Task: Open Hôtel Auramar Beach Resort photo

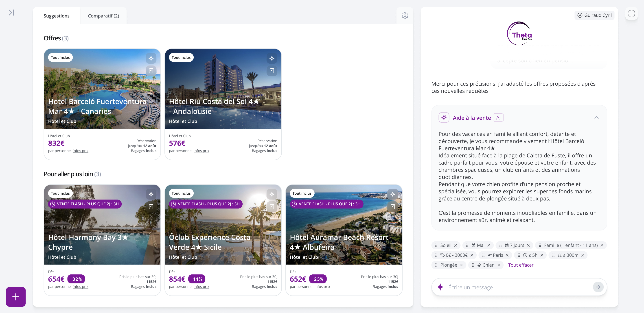Action: (344, 225)
